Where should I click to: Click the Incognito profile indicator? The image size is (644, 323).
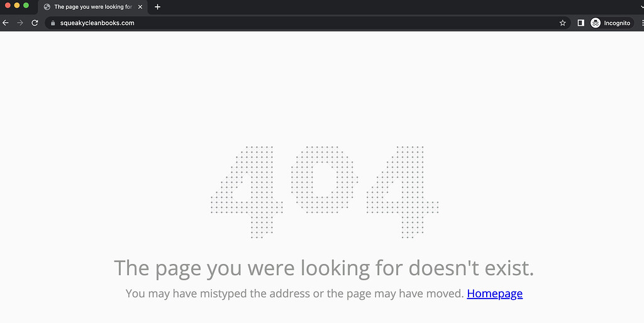[611, 23]
